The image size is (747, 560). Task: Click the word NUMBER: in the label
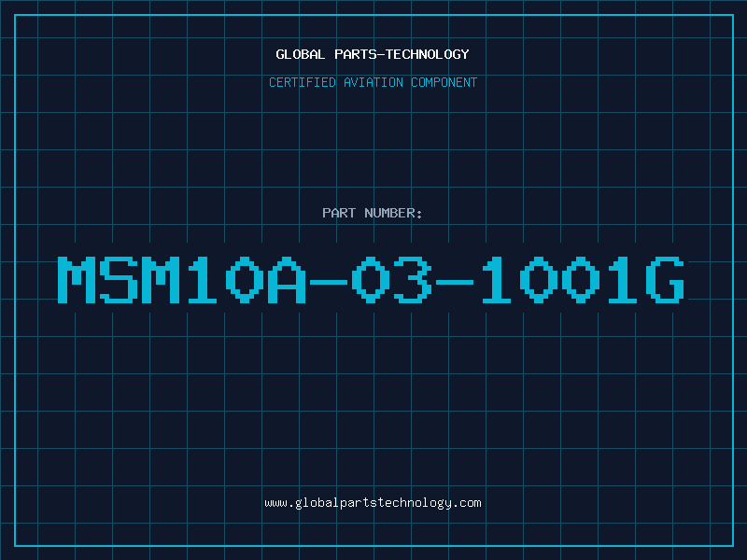(x=393, y=213)
